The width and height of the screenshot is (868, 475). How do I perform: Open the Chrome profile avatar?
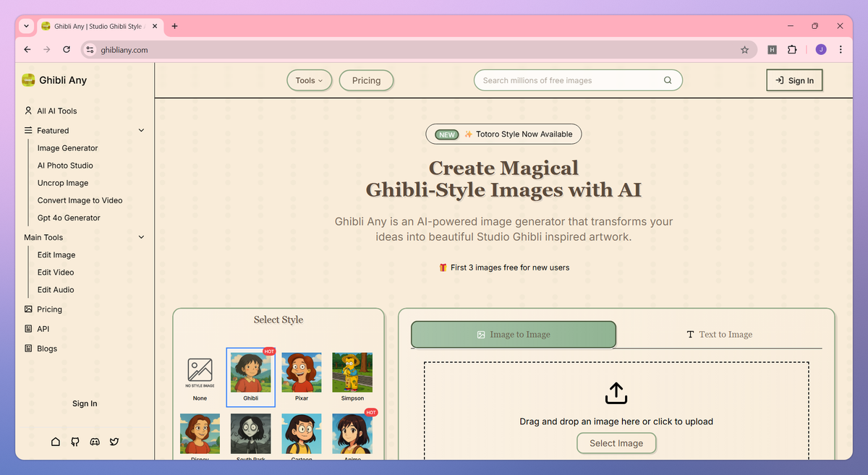821,50
